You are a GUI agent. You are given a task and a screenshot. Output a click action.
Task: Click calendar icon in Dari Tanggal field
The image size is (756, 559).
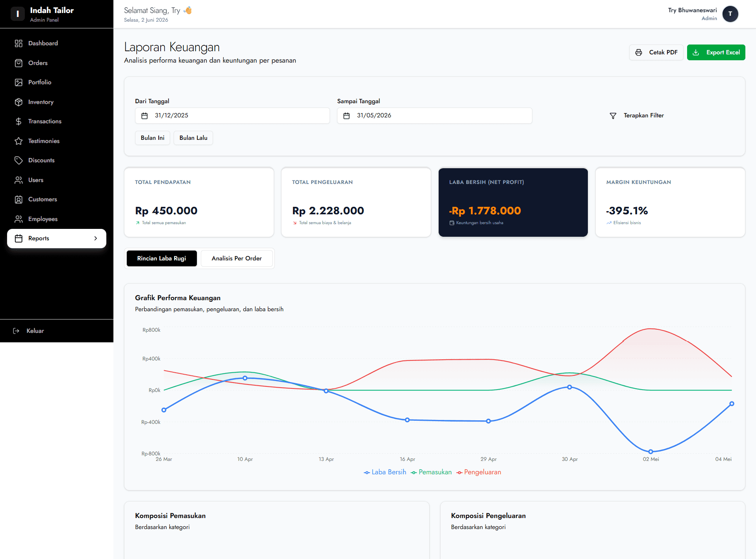[x=145, y=116]
